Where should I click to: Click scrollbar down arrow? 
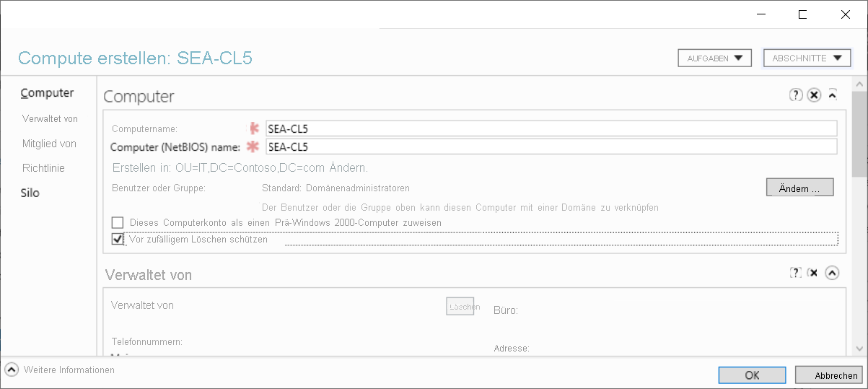click(859, 349)
